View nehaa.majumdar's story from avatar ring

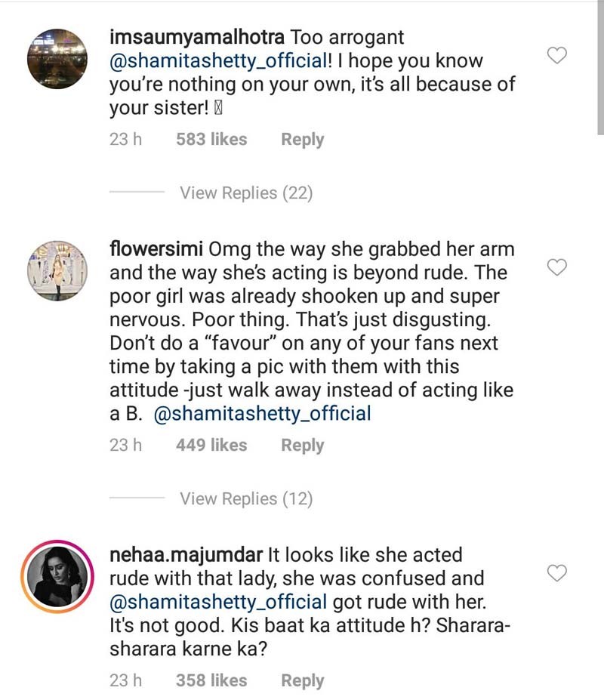[x=57, y=576]
